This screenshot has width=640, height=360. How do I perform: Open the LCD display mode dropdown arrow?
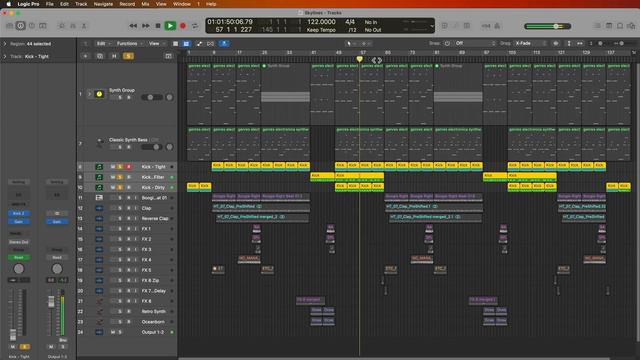click(x=432, y=26)
